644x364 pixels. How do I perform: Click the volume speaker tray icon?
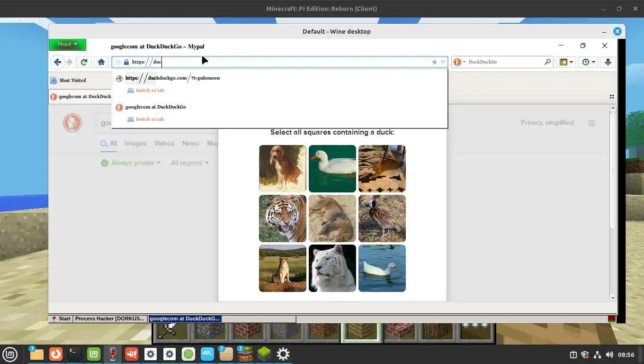click(x=609, y=355)
